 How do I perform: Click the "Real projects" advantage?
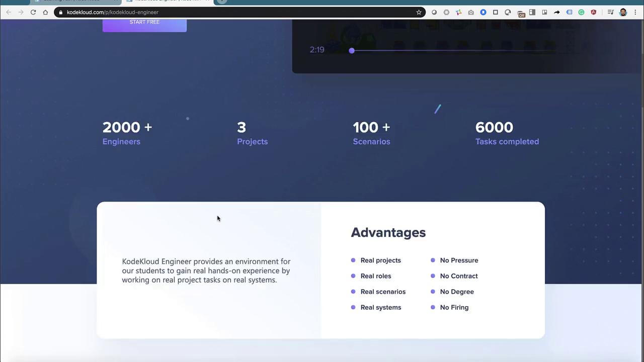381,260
